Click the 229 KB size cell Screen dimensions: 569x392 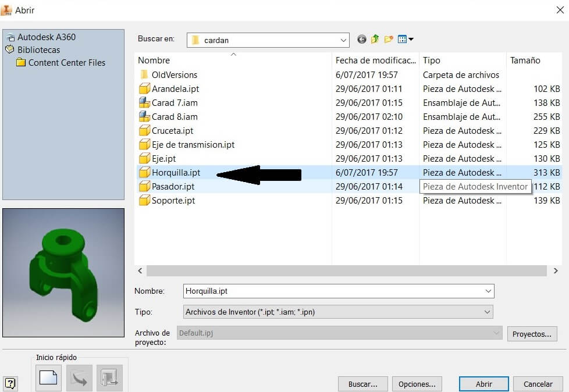546,131
